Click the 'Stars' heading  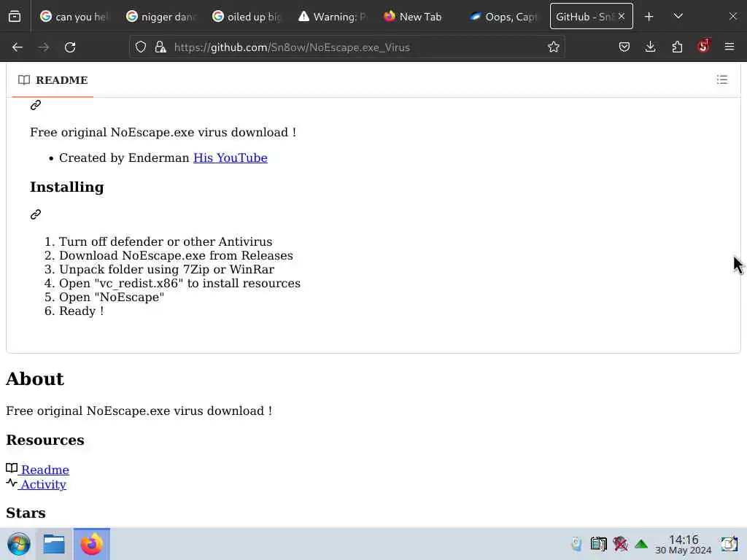26,513
